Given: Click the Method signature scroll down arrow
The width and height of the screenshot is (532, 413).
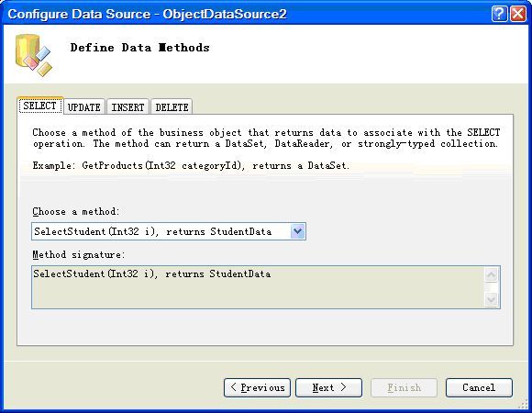Looking at the screenshot, I should point(492,299).
